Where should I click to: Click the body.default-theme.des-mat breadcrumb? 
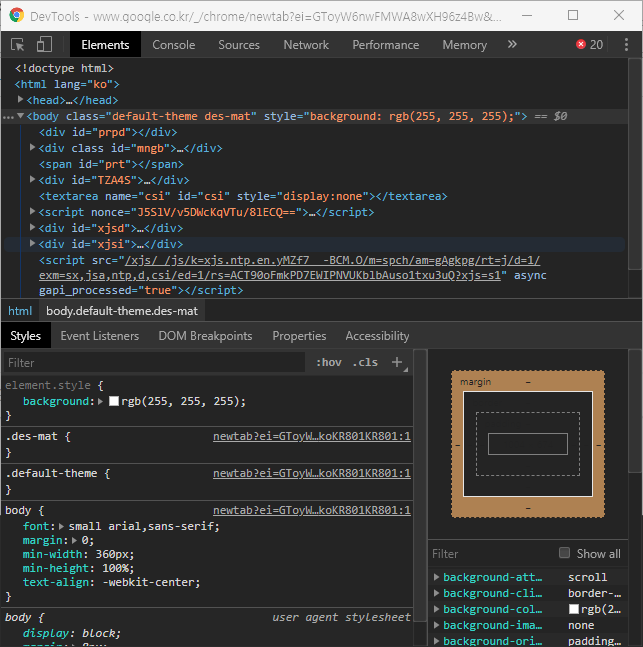click(122, 311)
